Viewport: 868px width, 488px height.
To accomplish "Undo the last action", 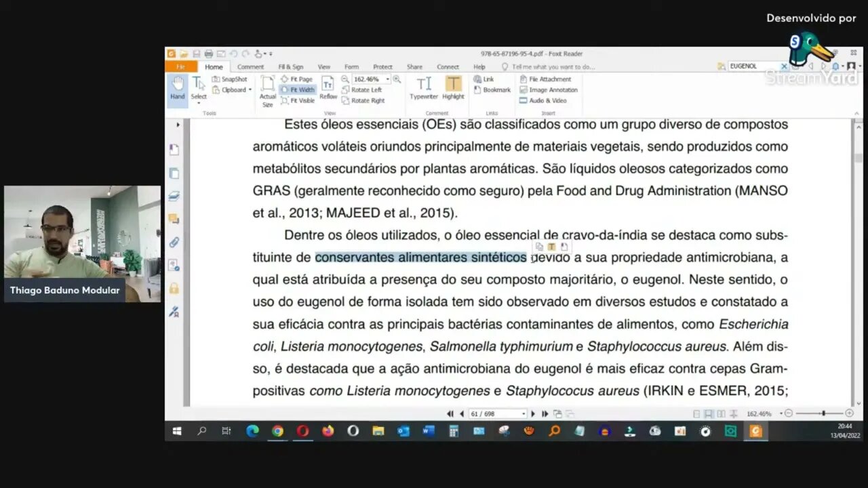I will click(233, 54).
